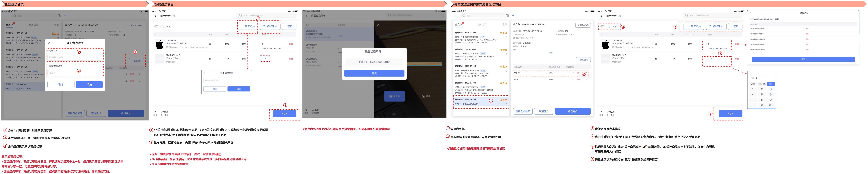This screenshot has width=868, height=174.
Task: Click the plus icon in the 15:03 screenshot toolbar
Action: (65, 15)
